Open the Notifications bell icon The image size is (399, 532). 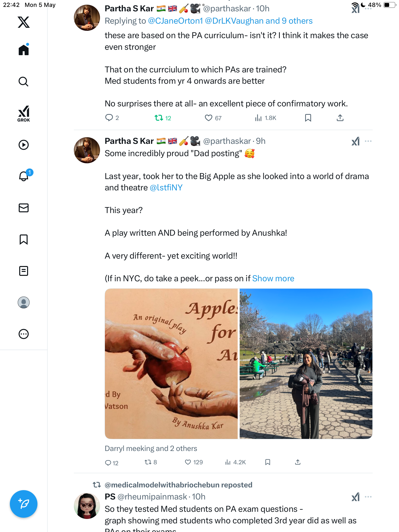24,176
